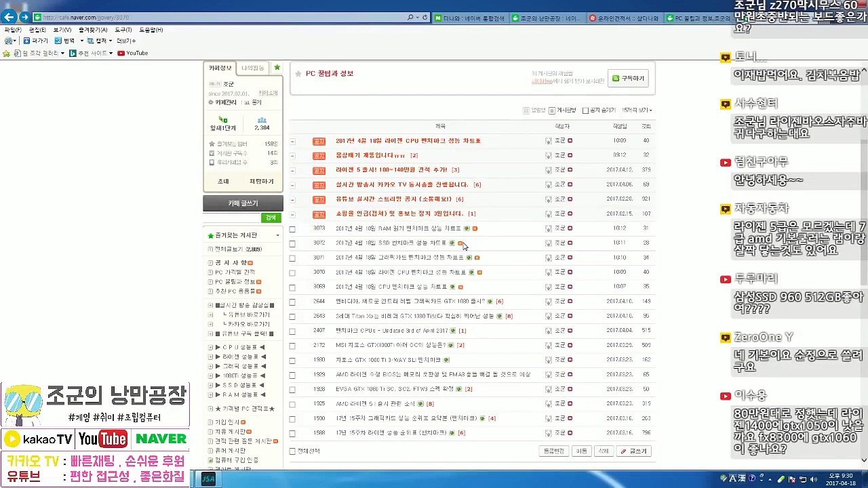The width and height of the screenshot is (868, 488).
Task: Open the 캡처 toolbar dropdown arrow
Action: pos(111,41)
